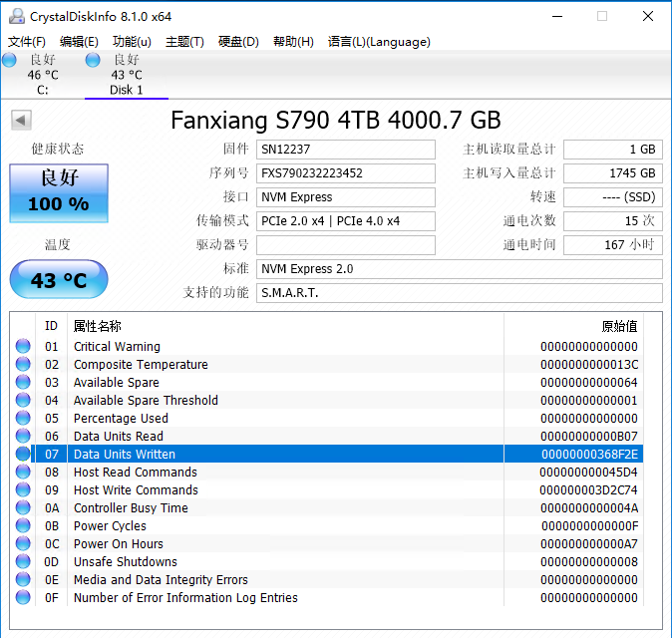672x638 pixels.
Task: Click raw value 0000000000013C
Action: [589, 364]
